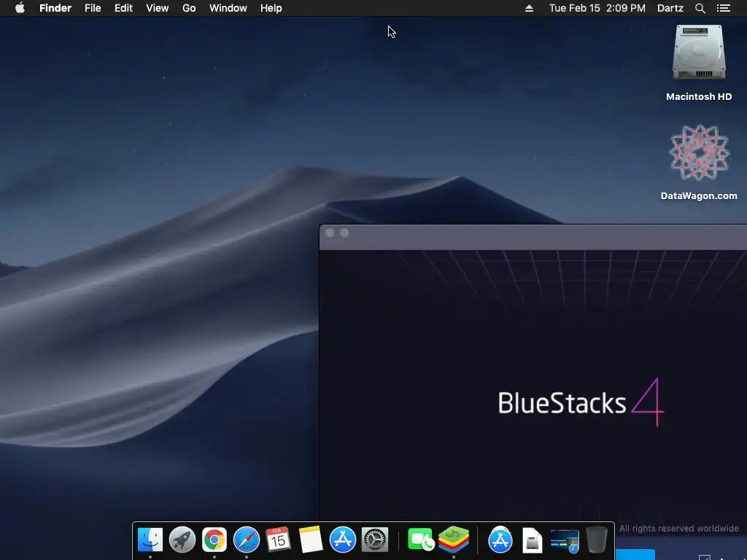The image size is (747, 560).
Task: Close the BlueStacks installer window
Action: [x=330, y=233]
